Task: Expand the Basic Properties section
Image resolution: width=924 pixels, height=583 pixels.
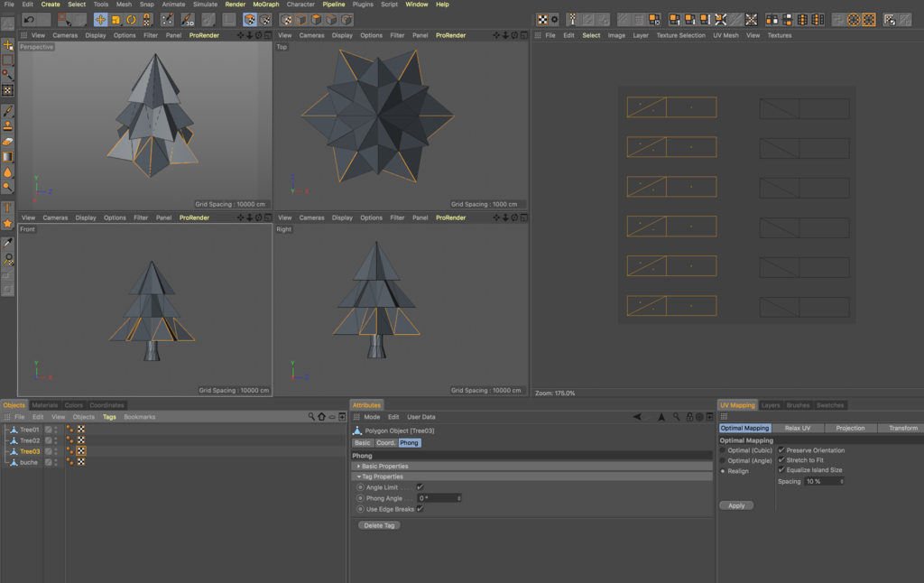Action: (x=358, y=466)
